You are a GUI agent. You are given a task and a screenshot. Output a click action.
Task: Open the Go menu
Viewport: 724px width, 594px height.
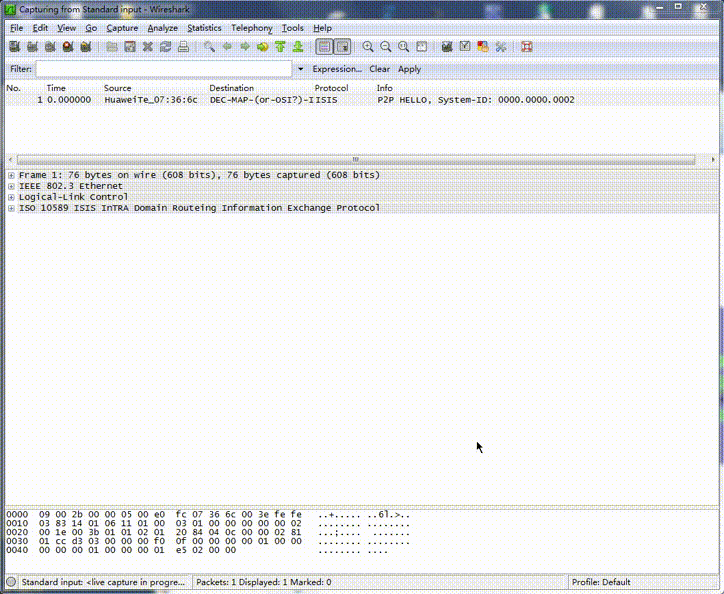(x=91, y=28)
